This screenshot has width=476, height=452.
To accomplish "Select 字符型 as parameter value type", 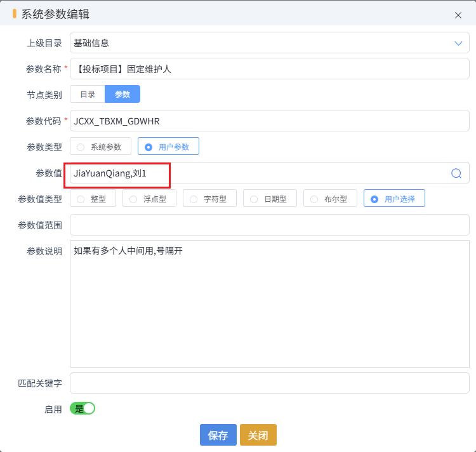I will pyautogui.click(x=209, y=199).
